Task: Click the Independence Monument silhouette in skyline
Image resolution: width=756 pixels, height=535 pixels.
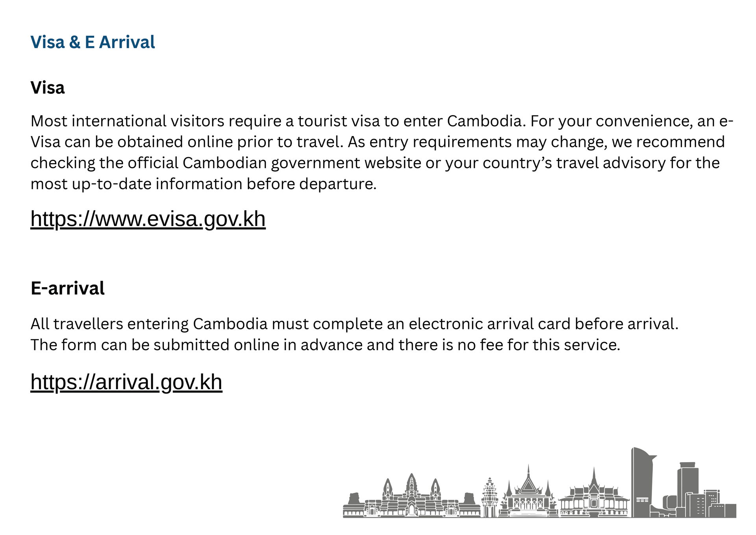Action: pyautogui.click(x=489, y=498)
